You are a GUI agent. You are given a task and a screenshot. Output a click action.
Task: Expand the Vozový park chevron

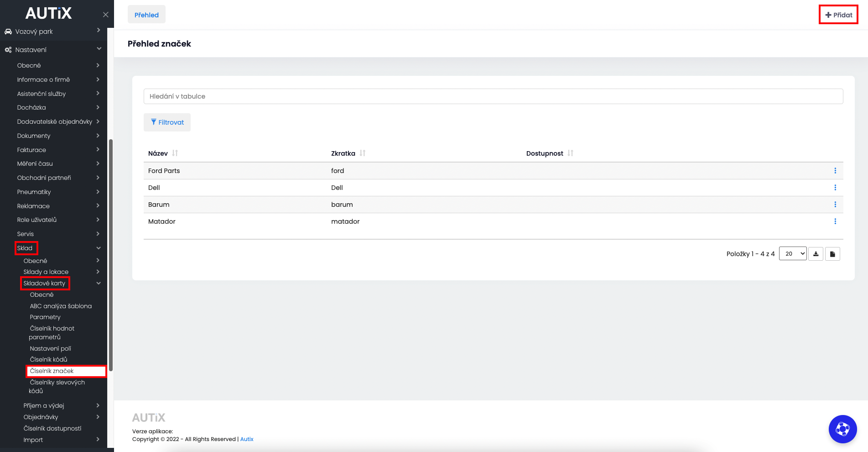point(99,30)
